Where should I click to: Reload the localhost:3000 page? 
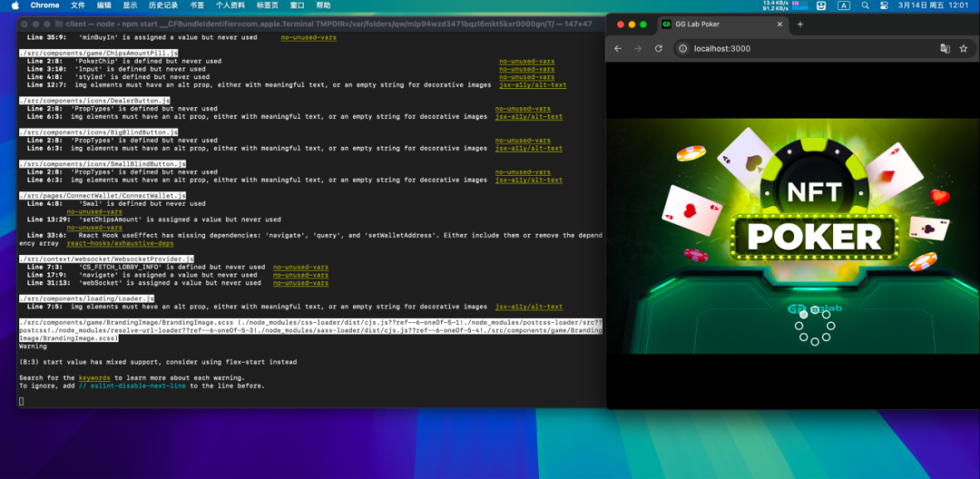point(658,49)
